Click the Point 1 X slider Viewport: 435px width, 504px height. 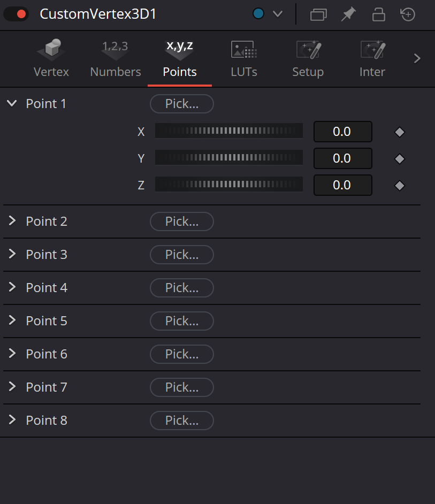click(229, 131)
